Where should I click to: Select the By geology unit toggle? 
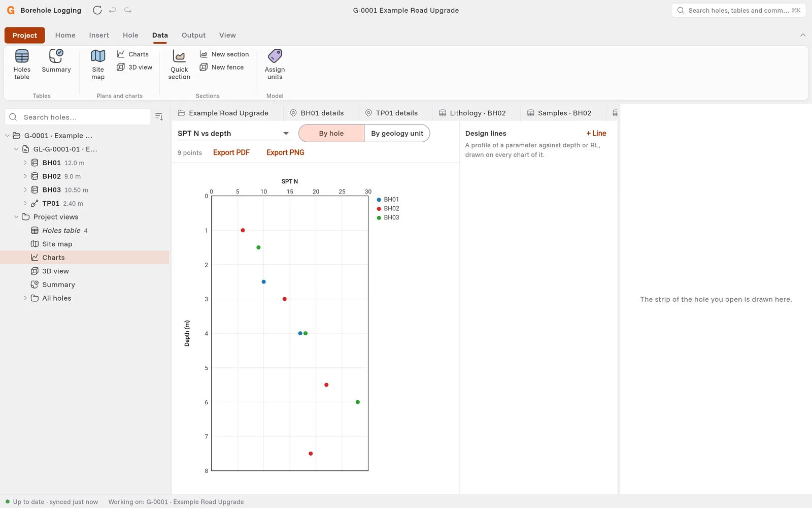[x=397, y=133]
